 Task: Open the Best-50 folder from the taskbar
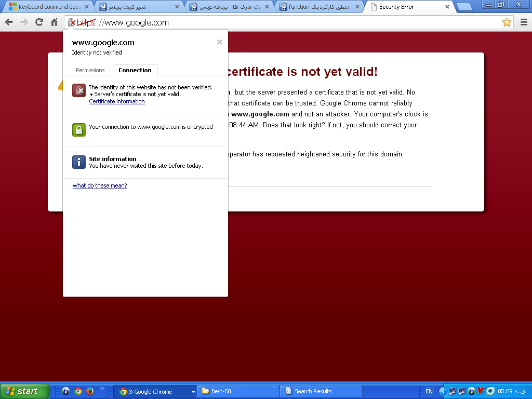pos(238,392)
